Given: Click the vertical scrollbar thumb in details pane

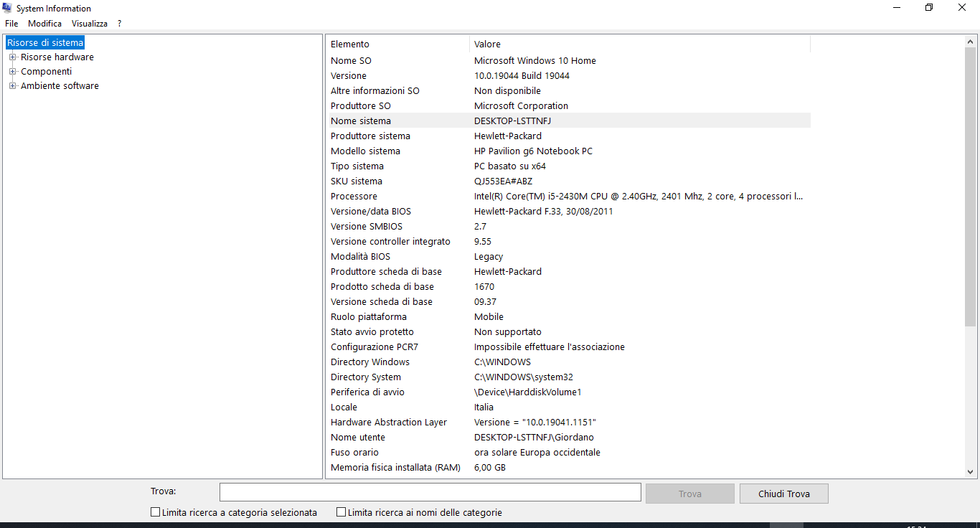Looking at the screenshot, I should point(971,188).
